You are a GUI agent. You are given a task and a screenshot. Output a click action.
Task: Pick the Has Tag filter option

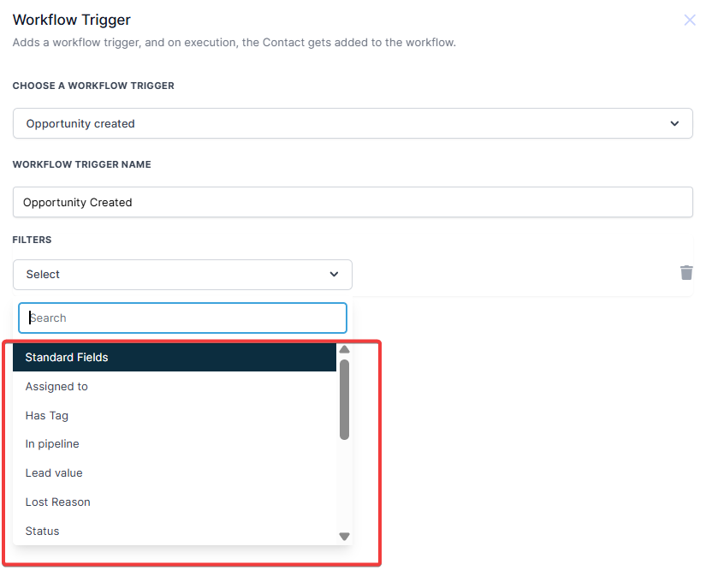(175, 415)
